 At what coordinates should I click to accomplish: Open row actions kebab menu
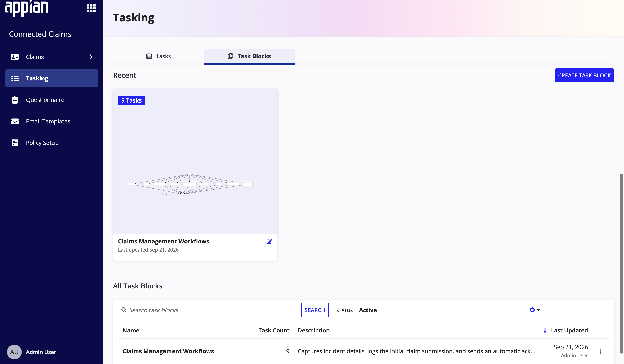[600, 351]
